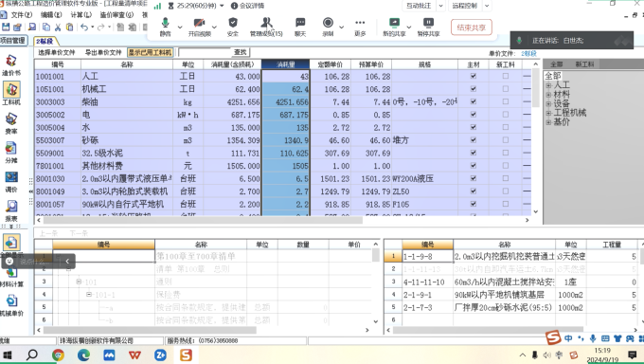Toggle 新工料 checkbox for 电 row

point(505,115)
